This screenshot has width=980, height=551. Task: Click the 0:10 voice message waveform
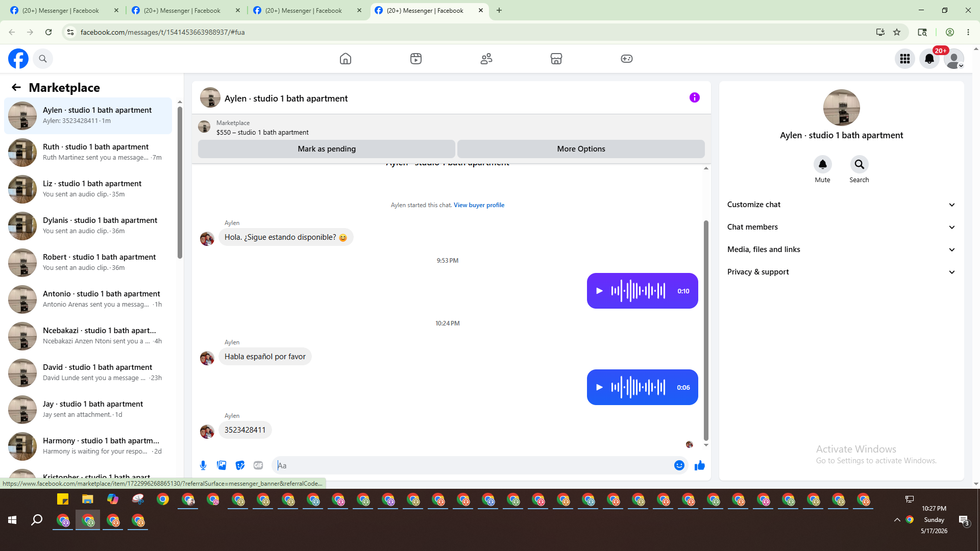pyautogui.click(x=638, y=291)
